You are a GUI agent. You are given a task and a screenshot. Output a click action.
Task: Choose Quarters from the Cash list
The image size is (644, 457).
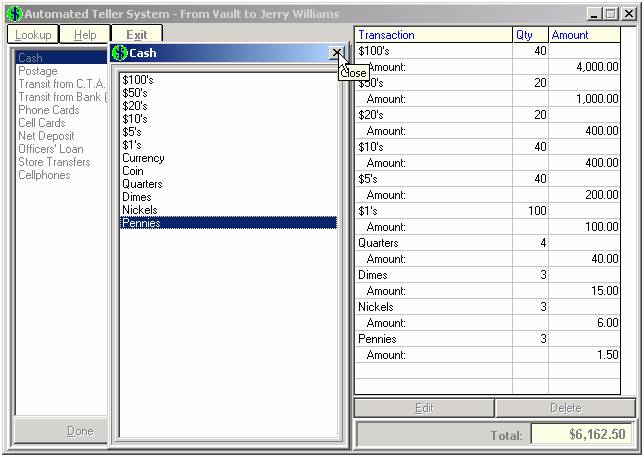(142, 184)
